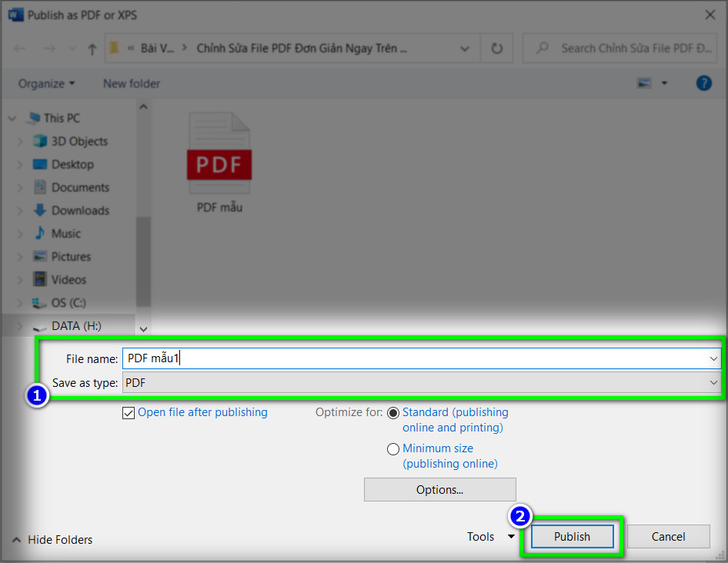Open the Help question mark icon

point(703,83)
